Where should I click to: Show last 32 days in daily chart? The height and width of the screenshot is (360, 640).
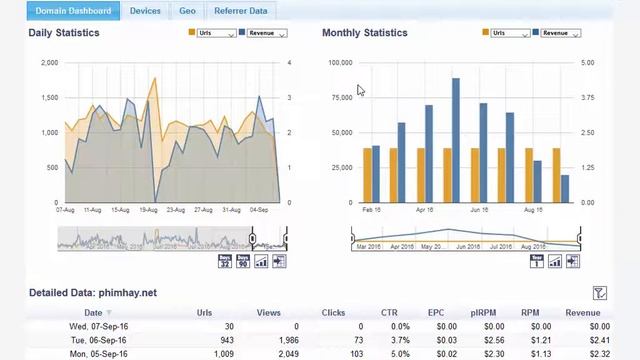[x=225, y=261]
